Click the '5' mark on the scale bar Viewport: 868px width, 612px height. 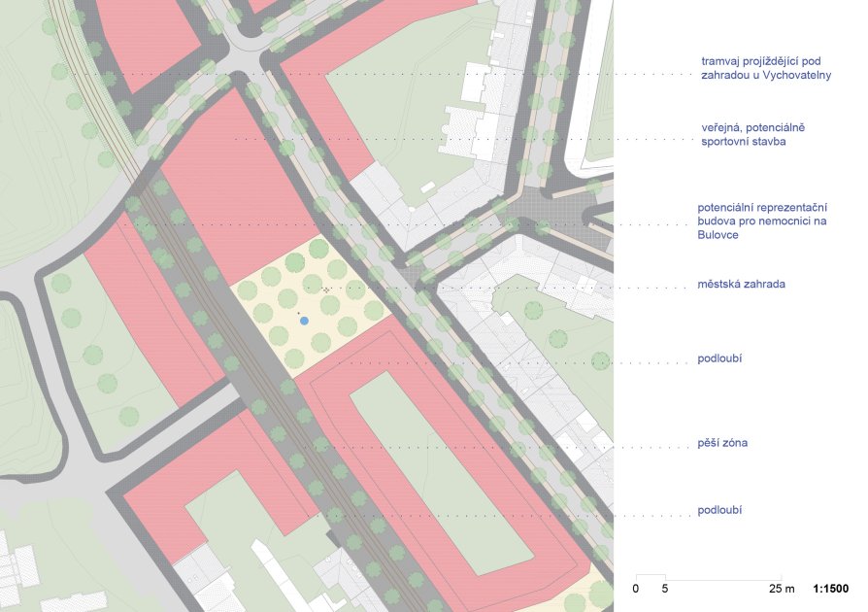(x=665, y=589)
